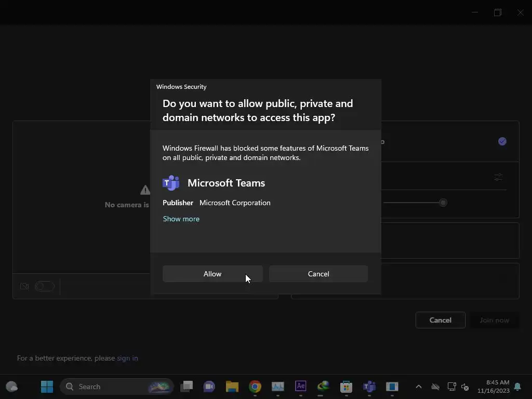The image size is (532, 399).
Task: Click Cancel in the Windows Security dialog
Action: (x=318, y=274)
